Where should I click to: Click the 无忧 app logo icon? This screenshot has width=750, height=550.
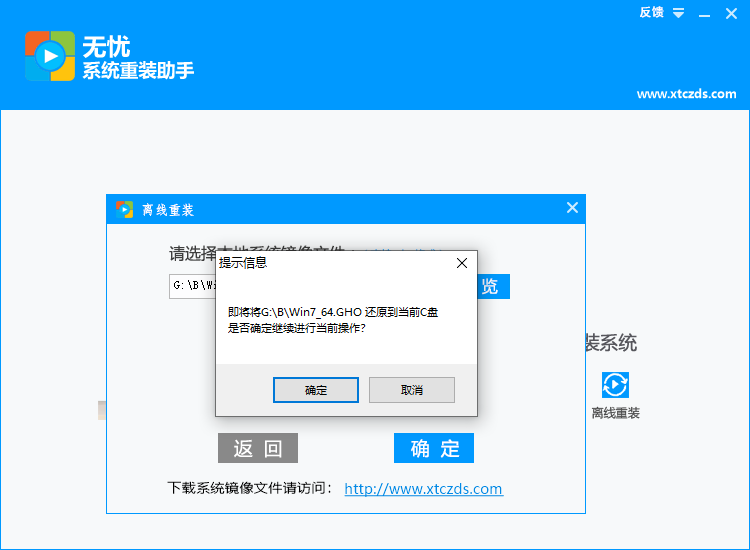coord(50,56)
